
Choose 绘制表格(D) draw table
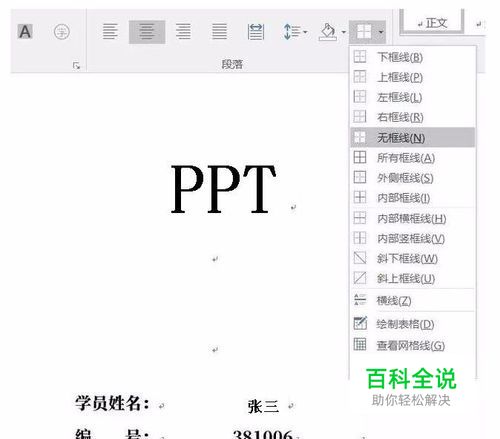click(x=413, y=324)
